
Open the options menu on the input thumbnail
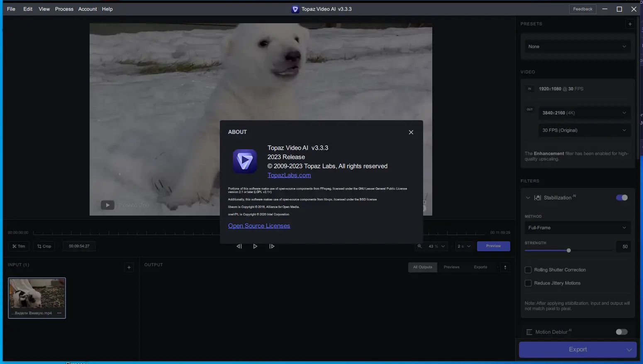59,313
